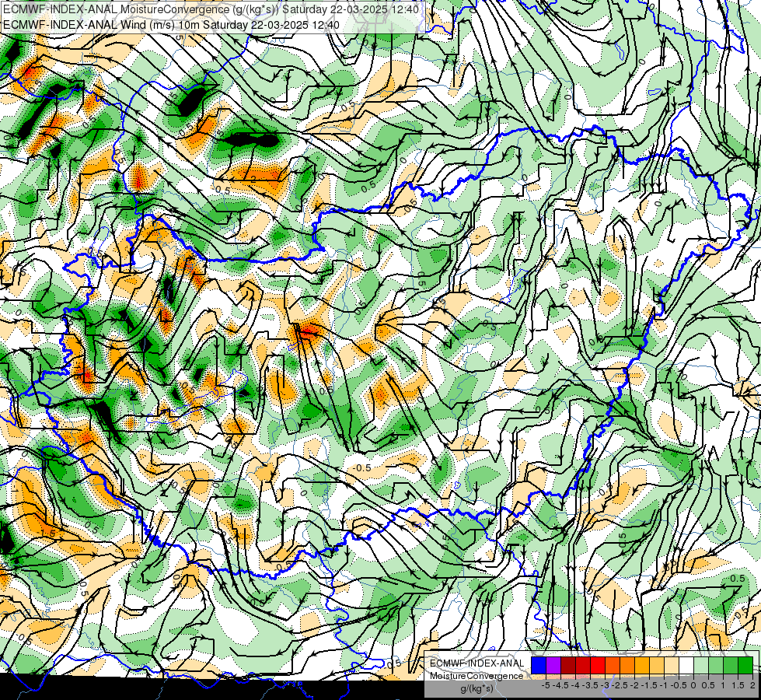
Task: Click the ECMWF-INDEX-ANAL label in the legend
Action: point(477,663)
